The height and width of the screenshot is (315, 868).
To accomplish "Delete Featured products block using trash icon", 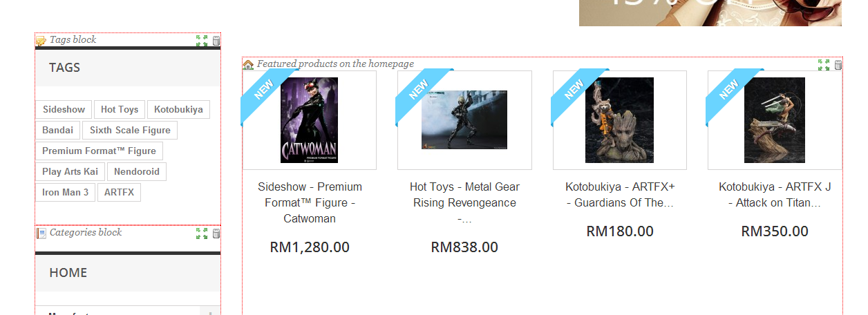I will tap(838, 65).
